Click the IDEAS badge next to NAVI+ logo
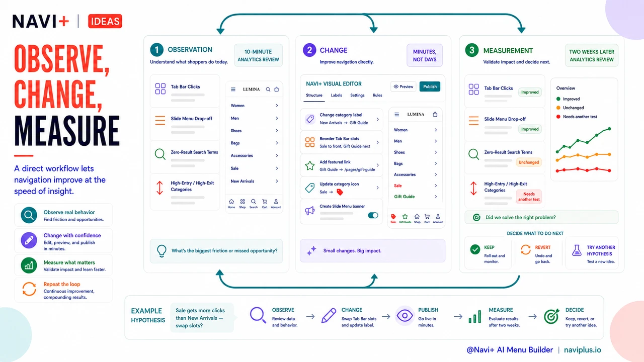This screenshot has width=644, height=362. tap(105, 21)
